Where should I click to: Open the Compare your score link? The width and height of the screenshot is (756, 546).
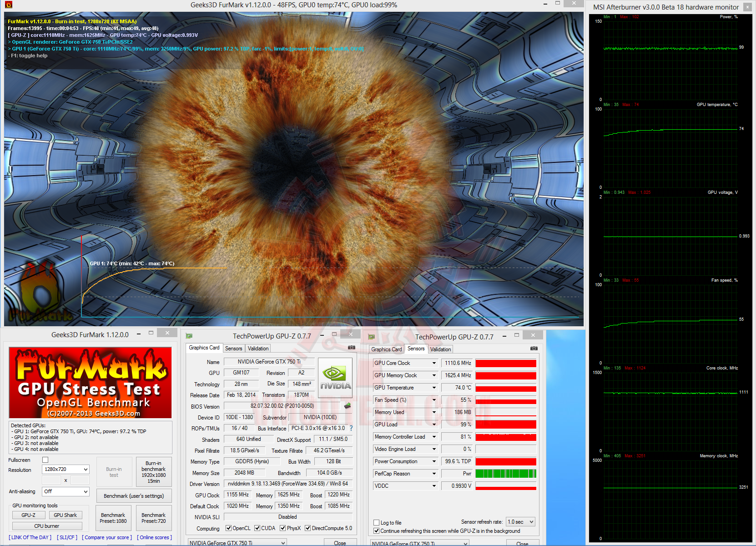(x=107, y=537)
